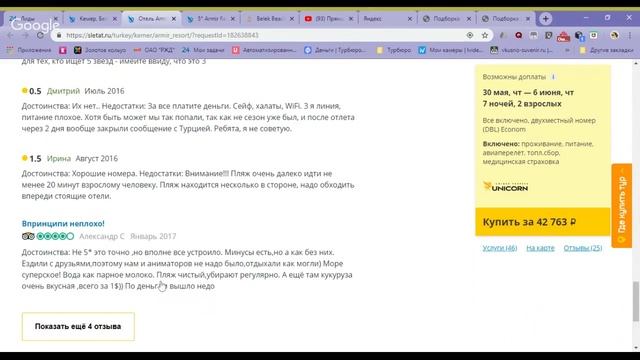This screenshot has height=360, width=640.
Task: Switch to the Belek Beach tab
Action: point(269,19)
